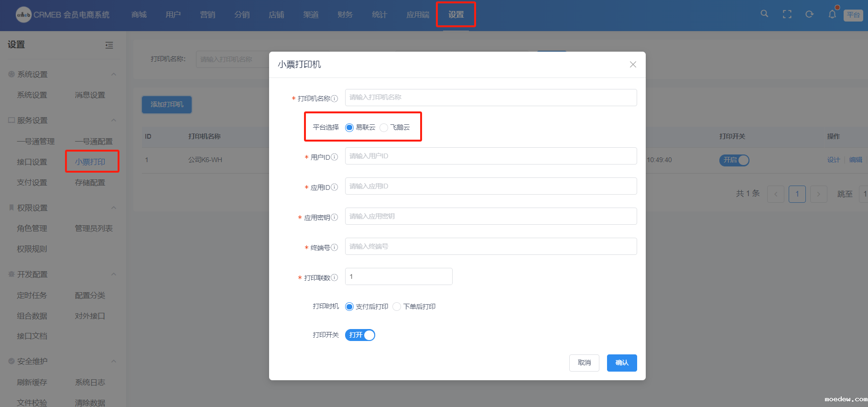The height and width of the screenshot is (407, 868).
Task: Collapse the 系统设置 sidebar group
Action: coord(114,74)
